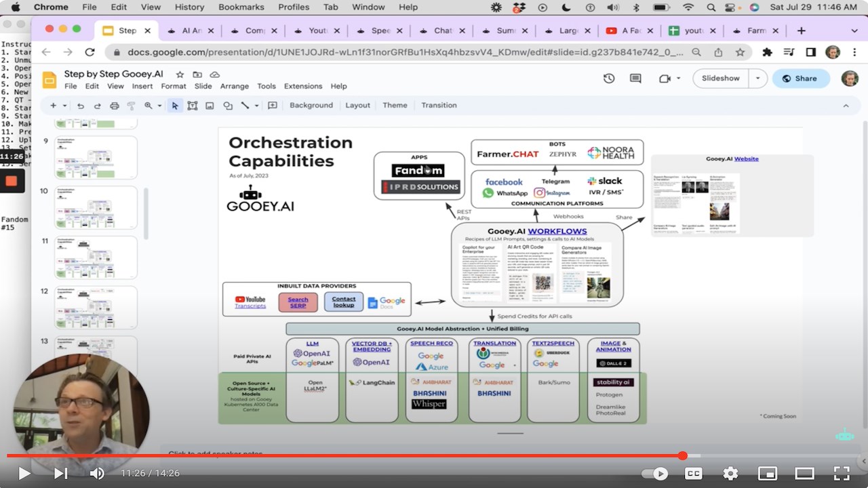The width and height of the screenshot is (868, 488).
Task: Click the print icon in Slides toolbar
Action: 114,106
